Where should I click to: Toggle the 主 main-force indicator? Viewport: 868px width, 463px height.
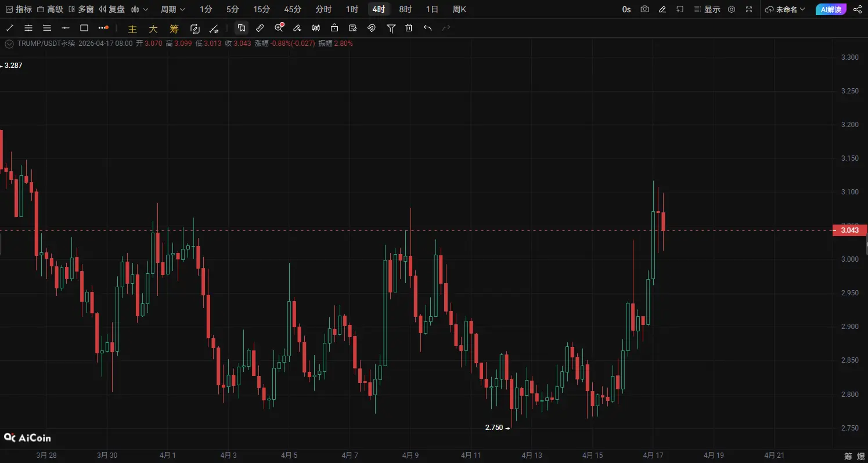click(132, 28)
